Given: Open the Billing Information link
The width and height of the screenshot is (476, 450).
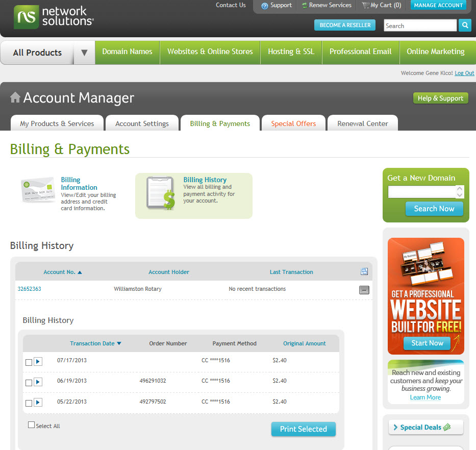Looking at the screenshot, I should 79,183.
